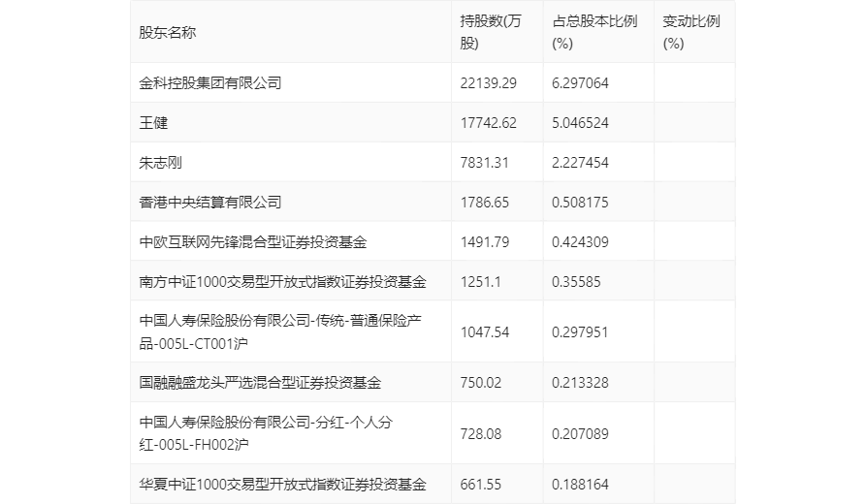The image size is (866, 504).
Task: Select shareholder 香港中央结算有限公司
Action: (210, 202)
